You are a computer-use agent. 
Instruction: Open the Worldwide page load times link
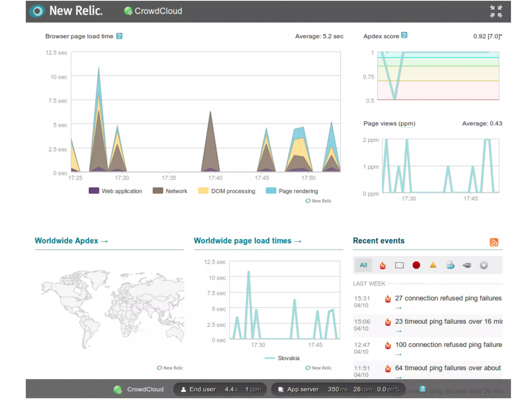coord(247,241)
